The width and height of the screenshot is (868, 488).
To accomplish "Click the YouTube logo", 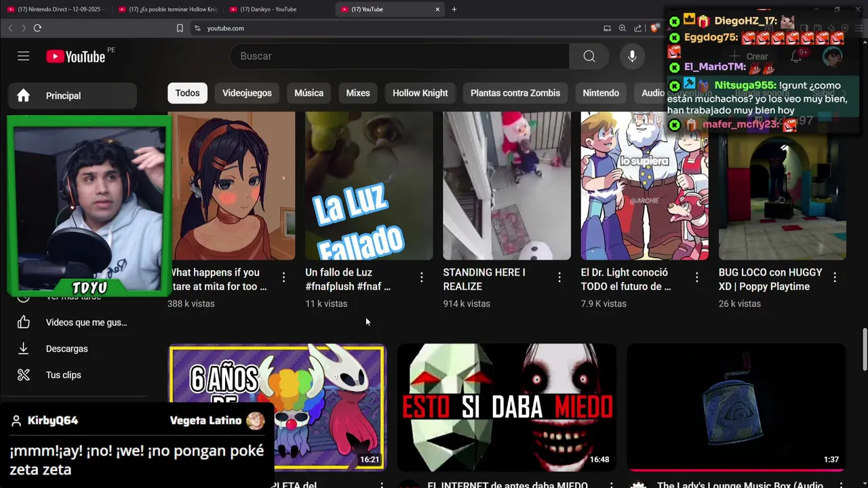I will (x=76, y=57).
